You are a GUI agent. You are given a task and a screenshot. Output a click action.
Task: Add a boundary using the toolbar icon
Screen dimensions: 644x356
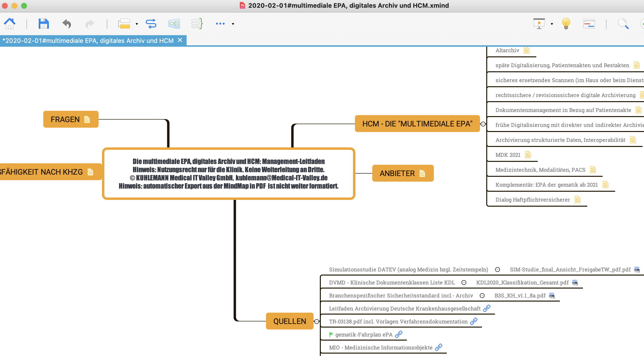point(174,24)
